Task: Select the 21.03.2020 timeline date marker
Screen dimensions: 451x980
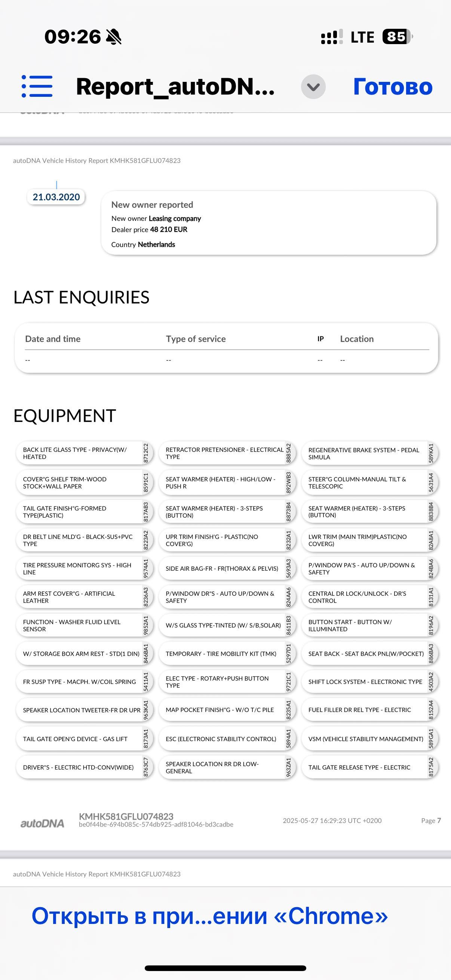Action: (56, 197)
